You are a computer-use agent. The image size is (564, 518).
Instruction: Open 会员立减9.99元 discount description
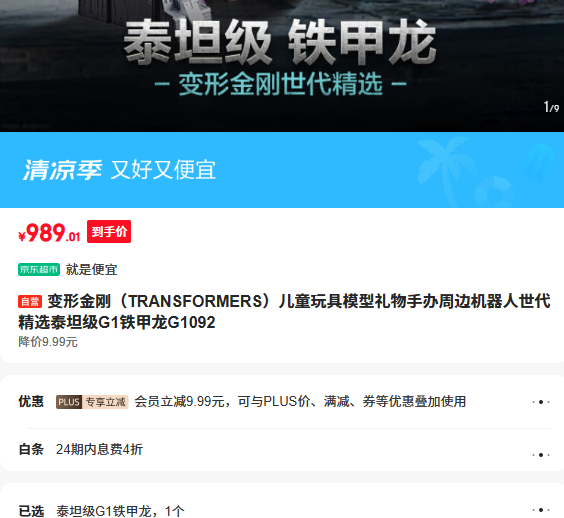300,401
